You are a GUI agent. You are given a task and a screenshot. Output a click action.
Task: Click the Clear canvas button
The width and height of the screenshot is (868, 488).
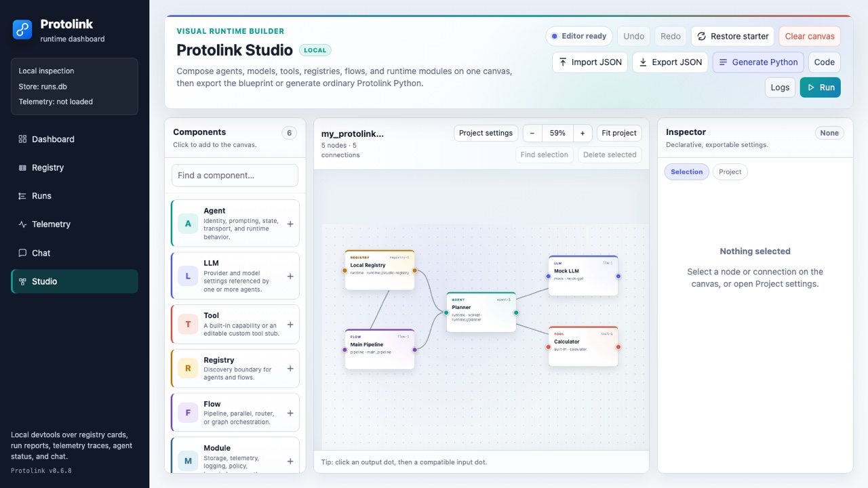click(810, 36)
